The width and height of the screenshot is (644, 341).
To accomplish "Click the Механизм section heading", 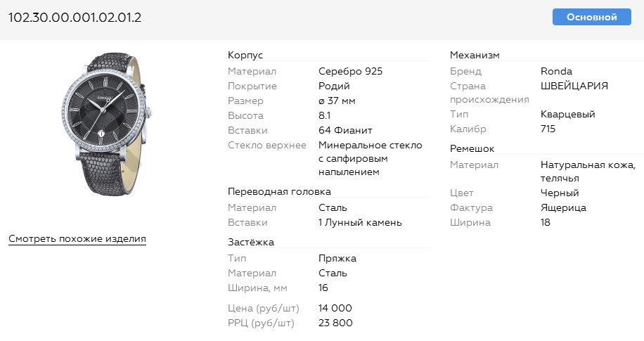I will click(475, 56).
